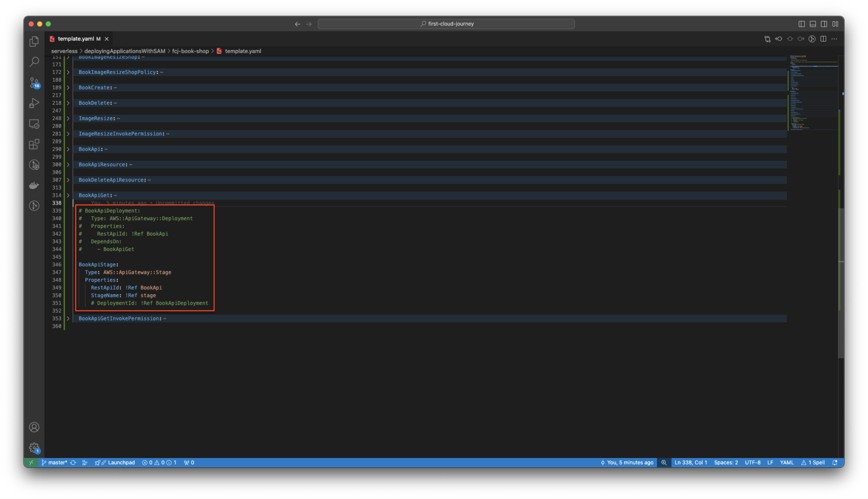Click the first-cloud-journey command center search
This screenshot has height=499, width=868.
[x=446, y=24]
